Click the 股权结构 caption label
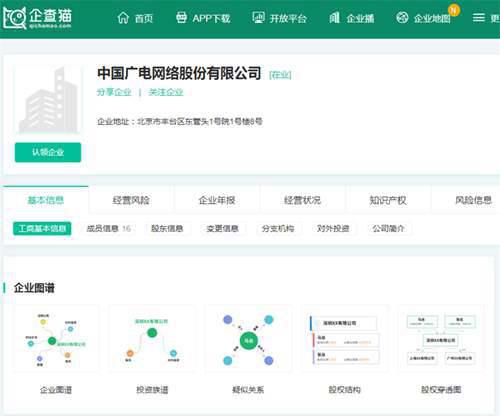The height and width of the screenshot is (416, 500). coord(345,390)
